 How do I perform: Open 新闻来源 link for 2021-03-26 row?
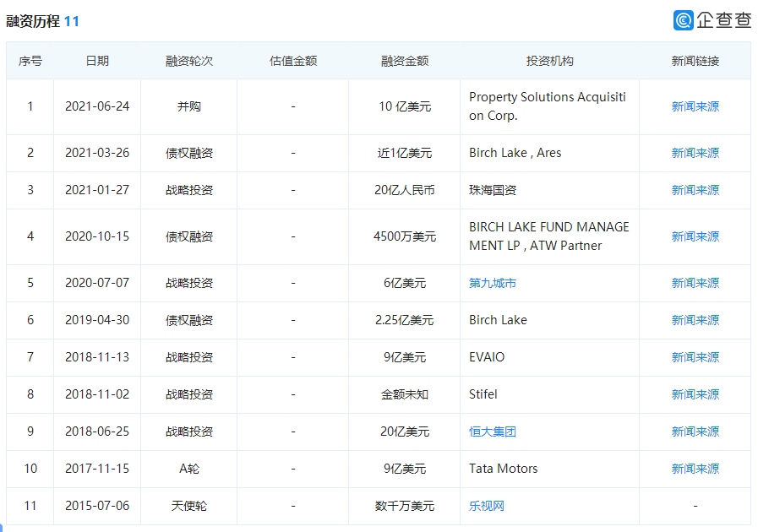tap(695, 153)
